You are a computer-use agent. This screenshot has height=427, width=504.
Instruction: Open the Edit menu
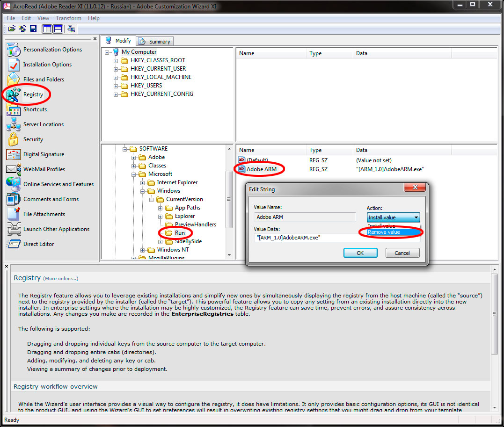(26, 18)
